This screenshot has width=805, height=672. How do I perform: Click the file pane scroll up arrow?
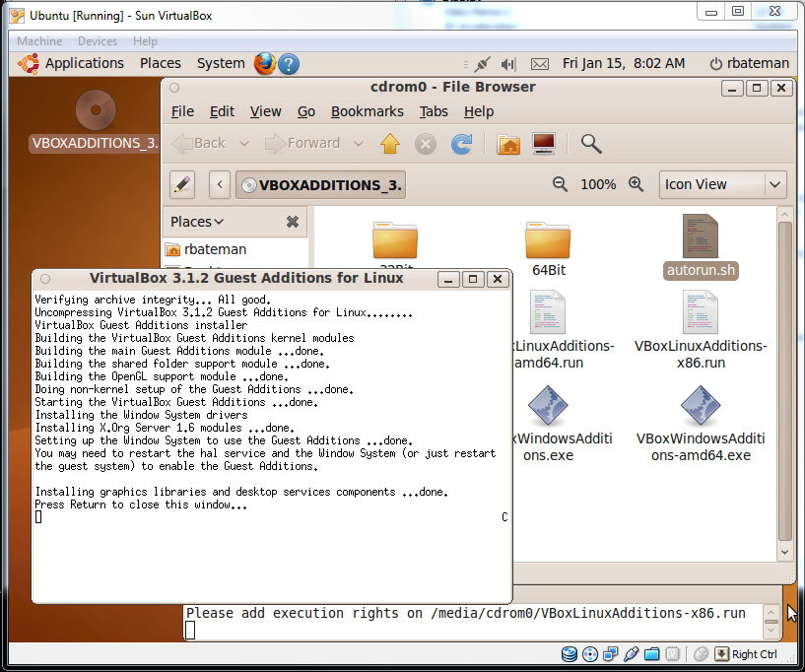[x=784, y=214]
